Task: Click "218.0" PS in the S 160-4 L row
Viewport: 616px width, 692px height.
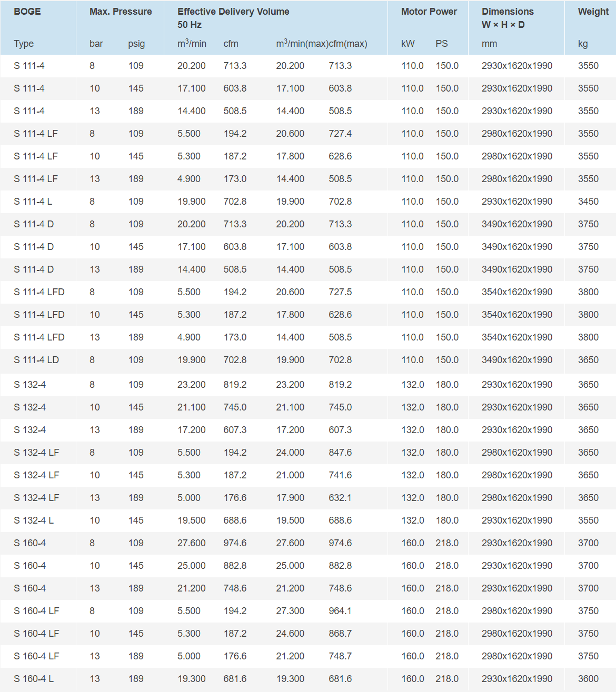Action: (447, 679)
